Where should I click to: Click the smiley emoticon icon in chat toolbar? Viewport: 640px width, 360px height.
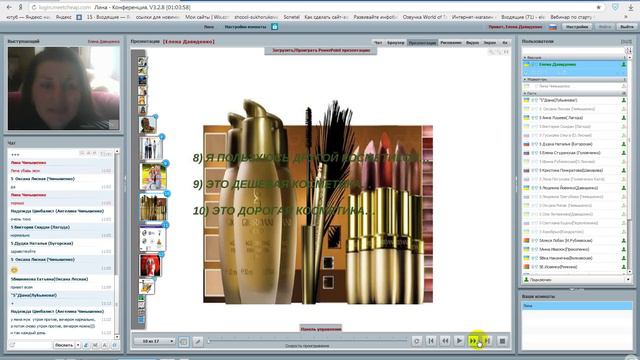(x=114, y=345)
